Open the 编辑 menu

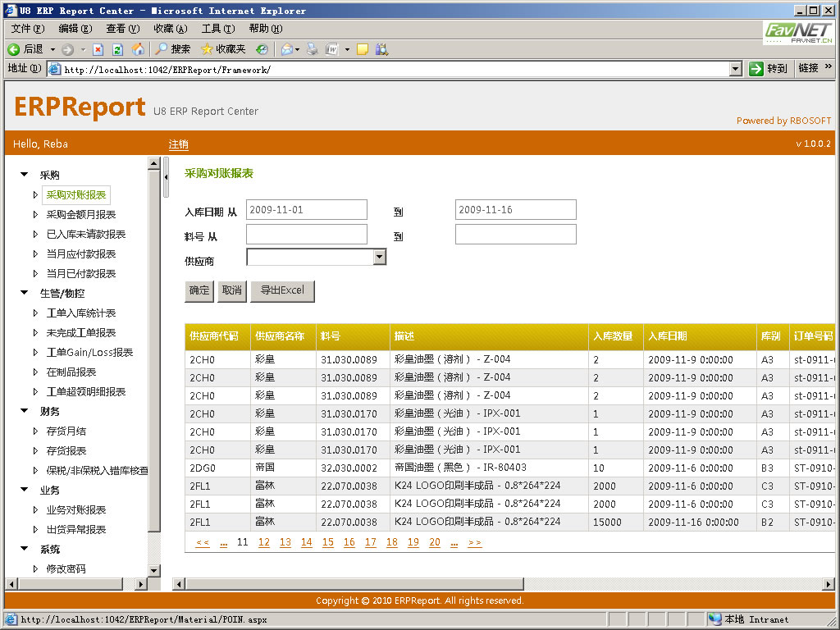tap(75, 29)
